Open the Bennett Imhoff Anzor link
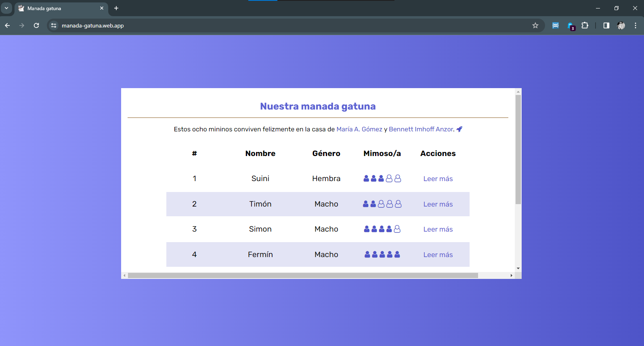 (422, 129)
